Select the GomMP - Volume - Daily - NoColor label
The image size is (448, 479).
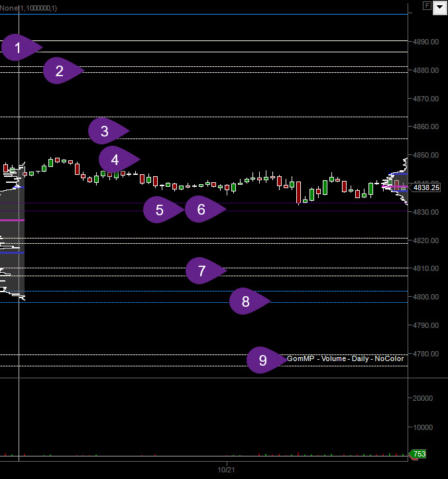(x=345, y=358)
